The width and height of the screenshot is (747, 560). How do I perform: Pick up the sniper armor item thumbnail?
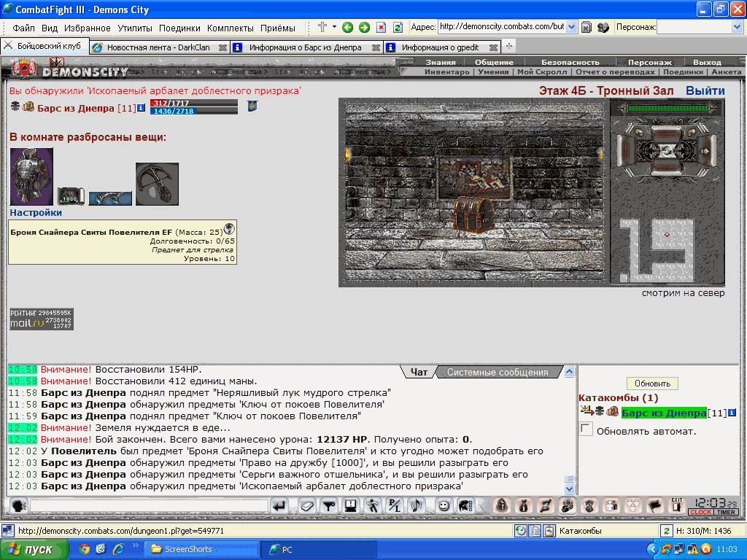[31, 176]
